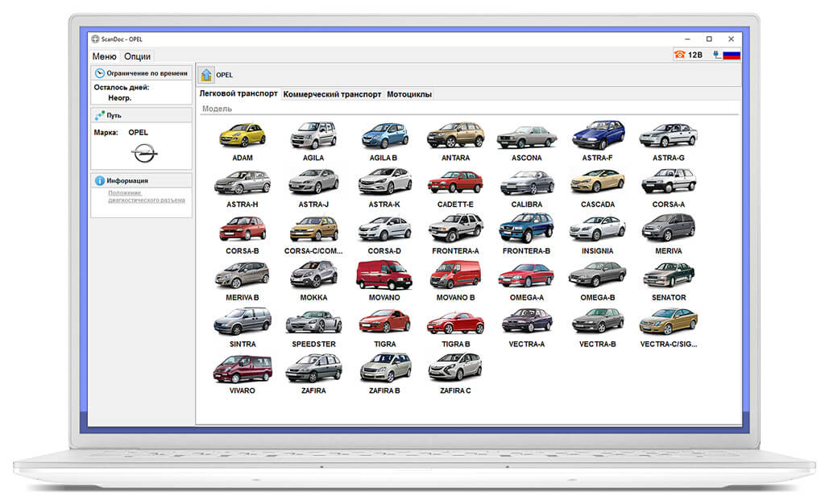Viewport: 825px width, 504px height.
Task: Pick the red MOVANO van icon
Action: point(384,275)
